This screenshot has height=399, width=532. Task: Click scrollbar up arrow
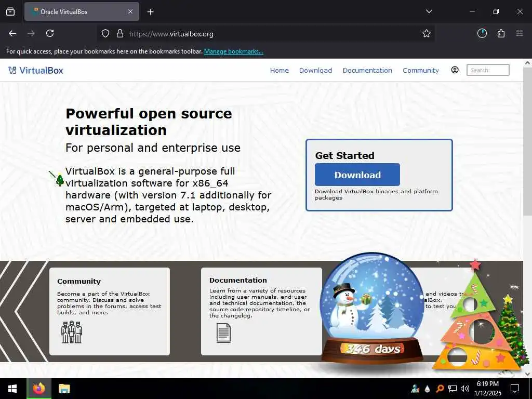tap(527, 63)
